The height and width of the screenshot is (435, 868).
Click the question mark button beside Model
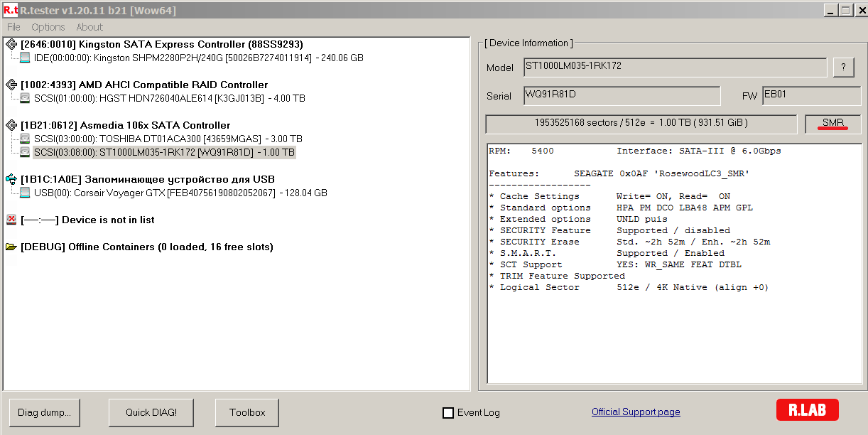coord(843,68)
